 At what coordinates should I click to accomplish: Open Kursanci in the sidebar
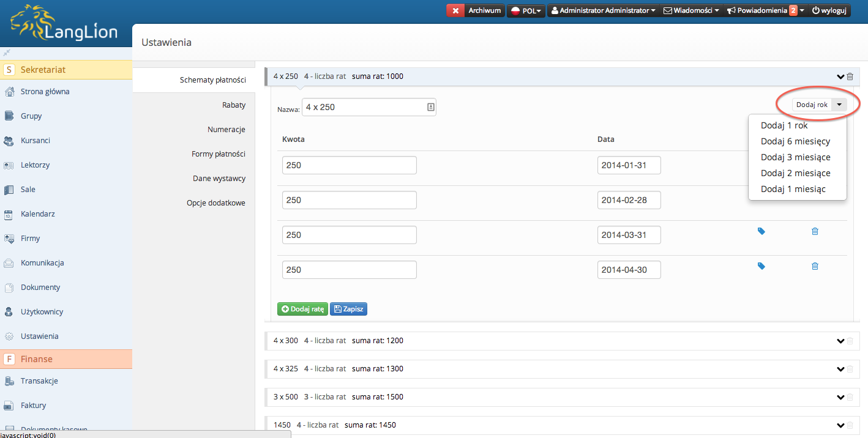[35, 141]
